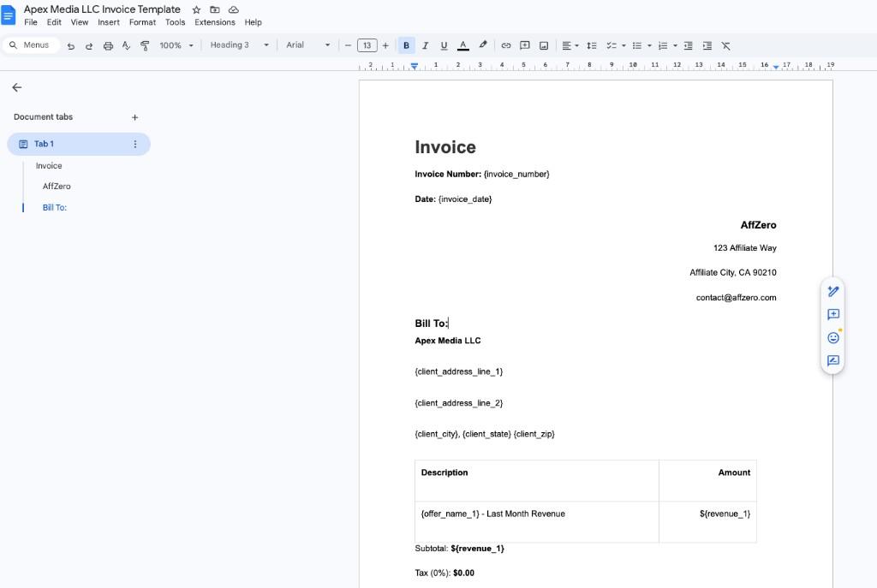
Task: Click the right indent marker on ruler
Action: coord(776,67)
